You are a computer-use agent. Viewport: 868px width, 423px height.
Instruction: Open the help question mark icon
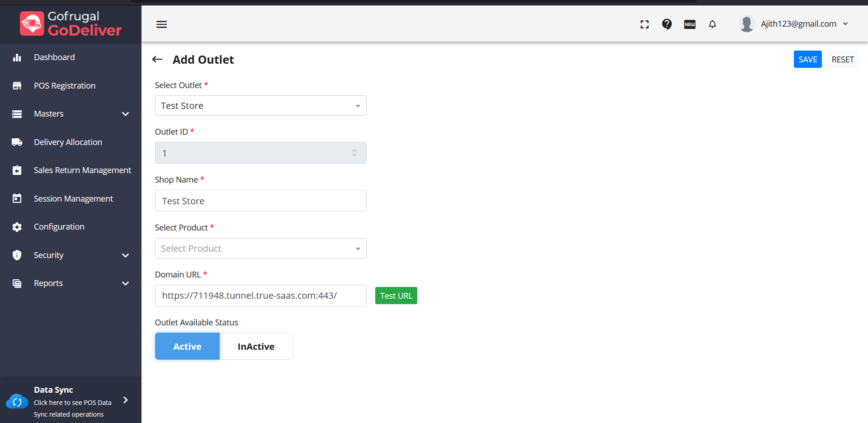click(x=667, y=24)
